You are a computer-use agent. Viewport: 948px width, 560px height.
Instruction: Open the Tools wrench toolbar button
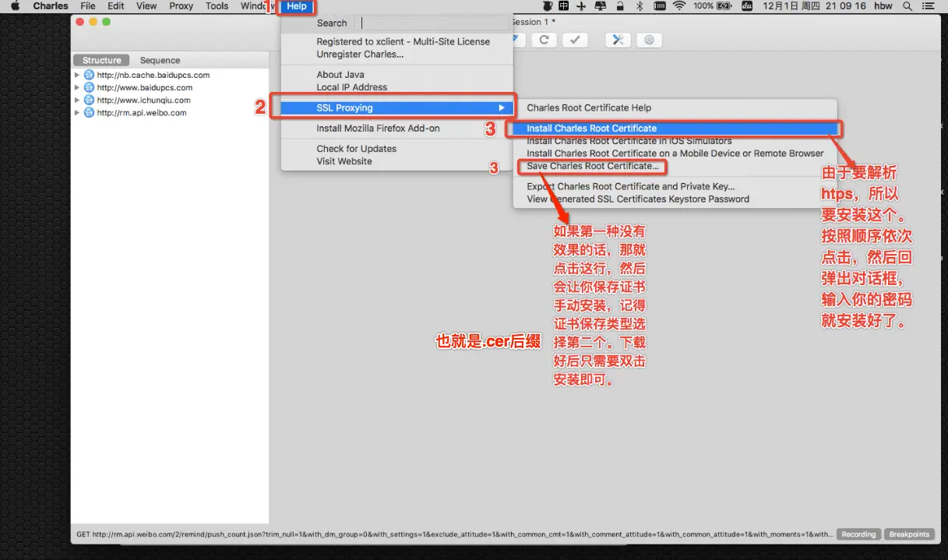click(x=618, y=40)
